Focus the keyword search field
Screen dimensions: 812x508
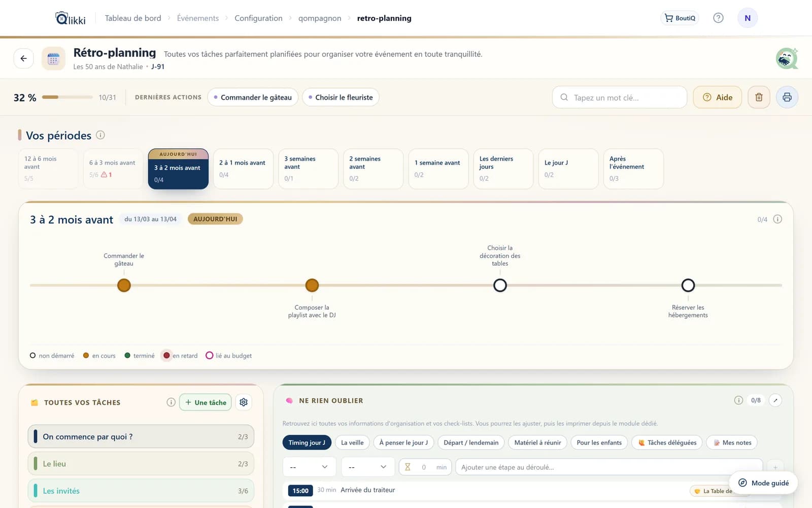(x=619, y=97)
